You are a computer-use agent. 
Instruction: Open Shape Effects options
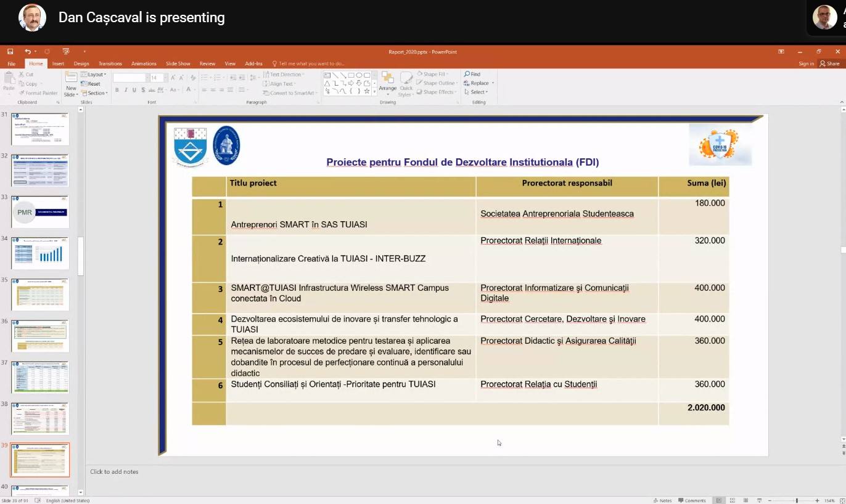pyautogui.click(x=437, y=92)
